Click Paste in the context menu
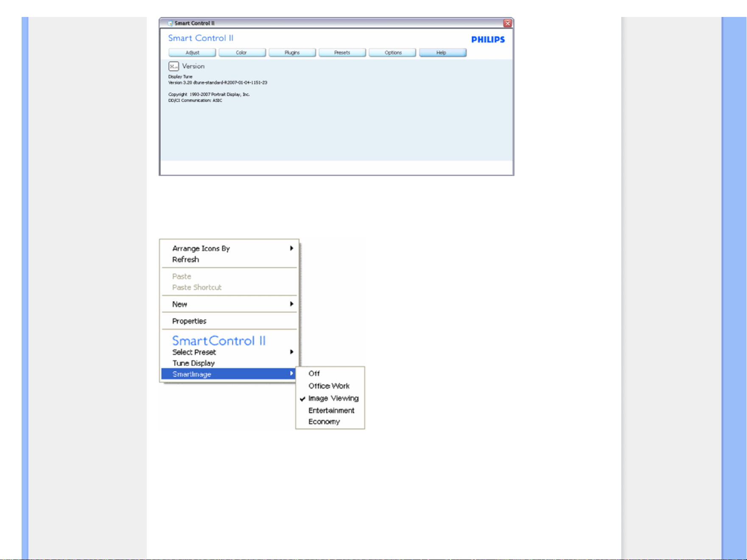 point(229,276)
